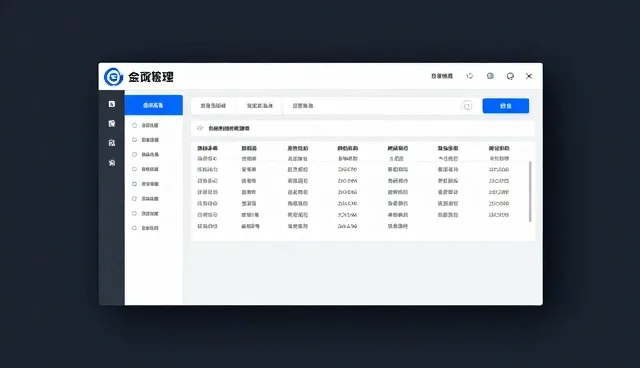640x368 pixels.
Task: Click the sixth column header of the table
Action: 448,149
